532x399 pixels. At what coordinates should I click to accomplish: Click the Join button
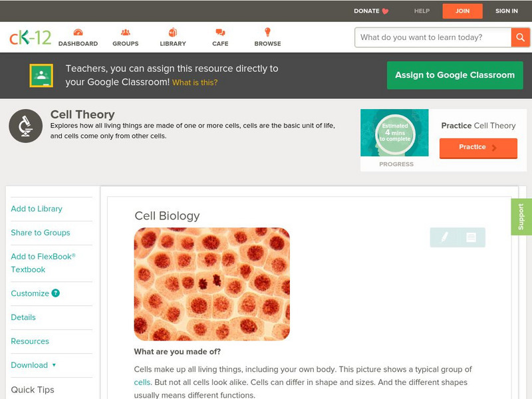tap(462, 11)
